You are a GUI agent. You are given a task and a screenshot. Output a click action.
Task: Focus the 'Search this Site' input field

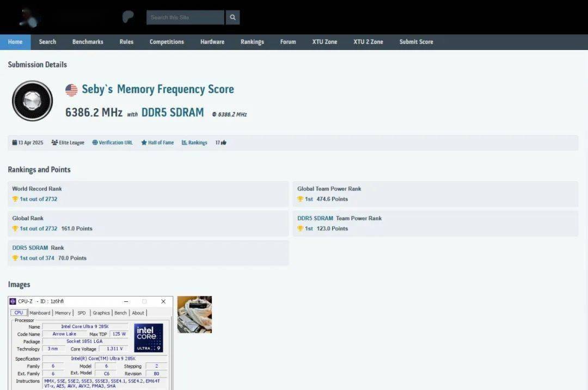185,17
